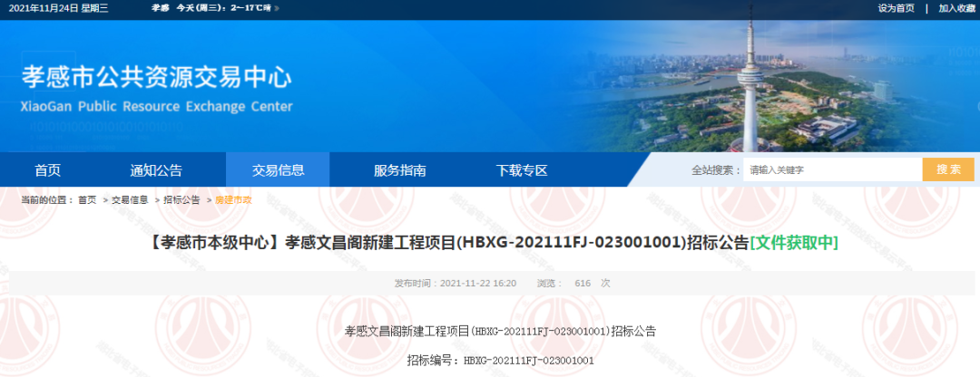The height and width of the screenshot is (377, 980).
Task: Click the date display 2021年11月24日
Action: [x=57, y=8]
